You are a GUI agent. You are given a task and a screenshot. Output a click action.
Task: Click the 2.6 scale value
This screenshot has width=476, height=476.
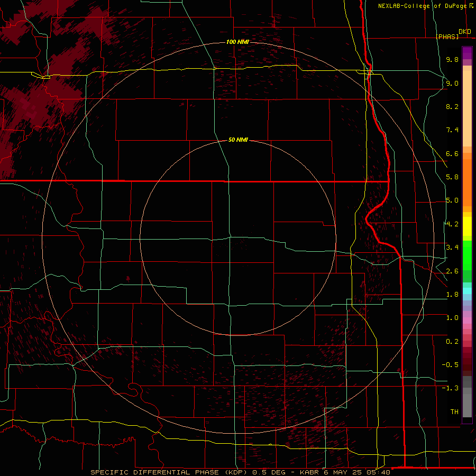pyautogui.click(x=452, y=271)
